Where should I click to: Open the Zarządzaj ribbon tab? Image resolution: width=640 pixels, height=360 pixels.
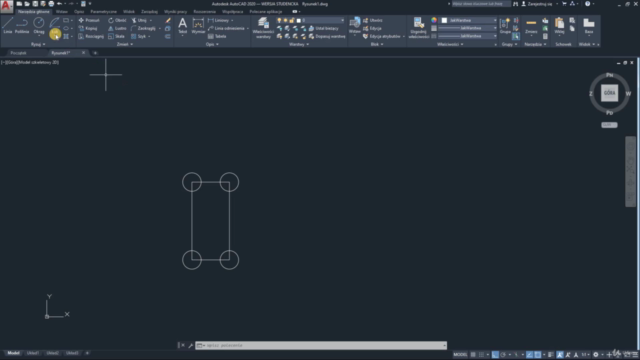(149, 12)
